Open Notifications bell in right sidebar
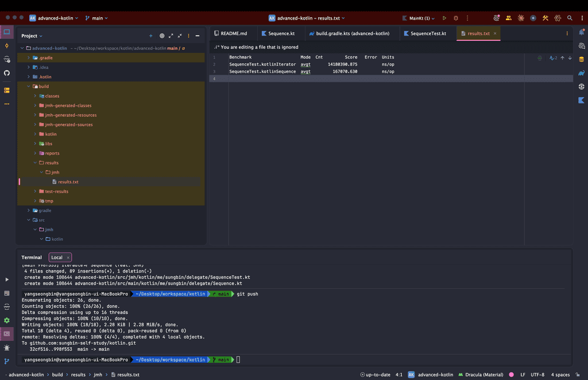This screenshot has height=380, width=588. coord(581,33)
